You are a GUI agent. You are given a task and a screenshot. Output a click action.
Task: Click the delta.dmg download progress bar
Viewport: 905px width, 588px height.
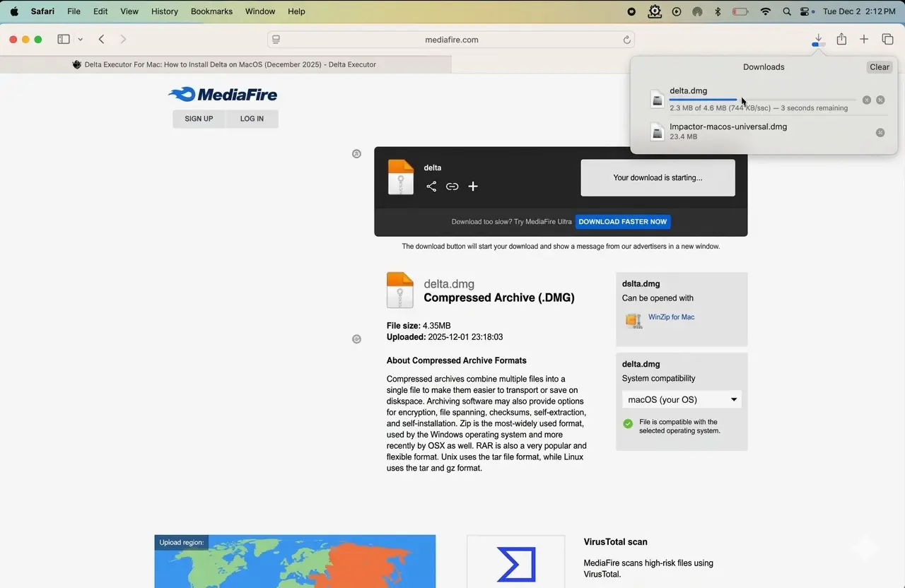click(x=763, y=100)
